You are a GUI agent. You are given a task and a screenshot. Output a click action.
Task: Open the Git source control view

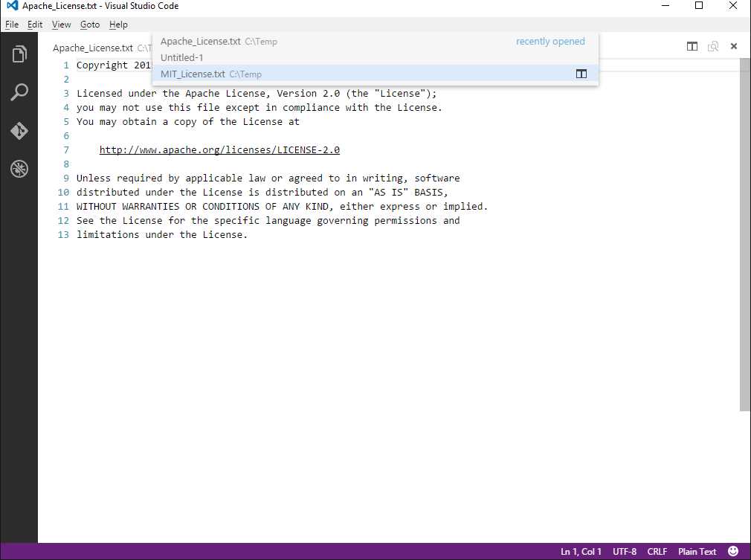19,131
